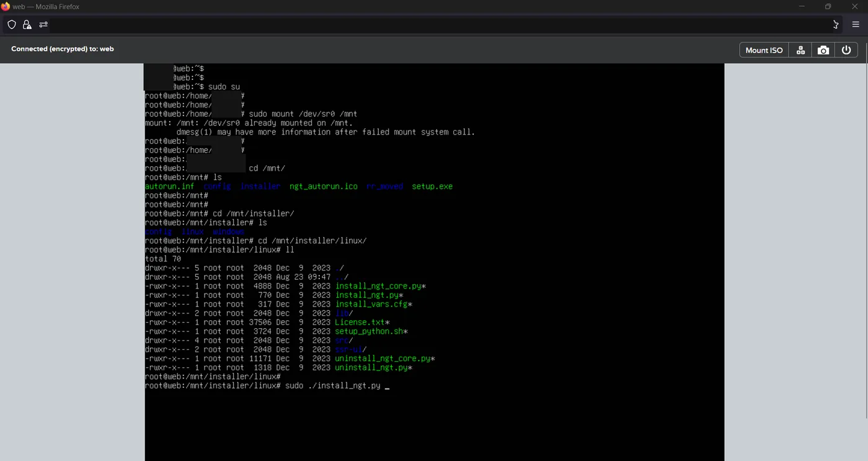The height and width of the screenshot is (461, 868).
Task: Minimize the Firefox window
Action: [x=802, y=6]
